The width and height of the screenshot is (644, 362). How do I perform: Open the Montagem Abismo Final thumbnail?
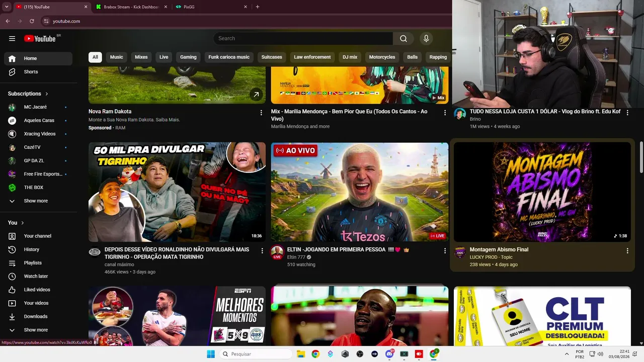coord(542,192)
